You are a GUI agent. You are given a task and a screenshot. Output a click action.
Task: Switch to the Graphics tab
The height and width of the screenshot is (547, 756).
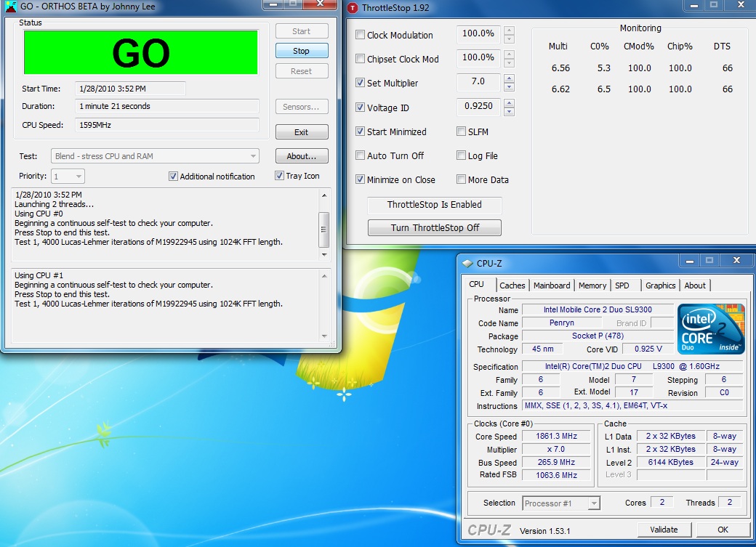click(x=661, y=285)
